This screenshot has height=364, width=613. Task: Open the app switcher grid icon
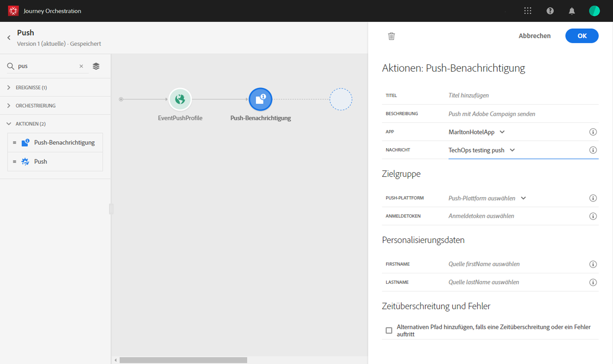pos(528,11)
